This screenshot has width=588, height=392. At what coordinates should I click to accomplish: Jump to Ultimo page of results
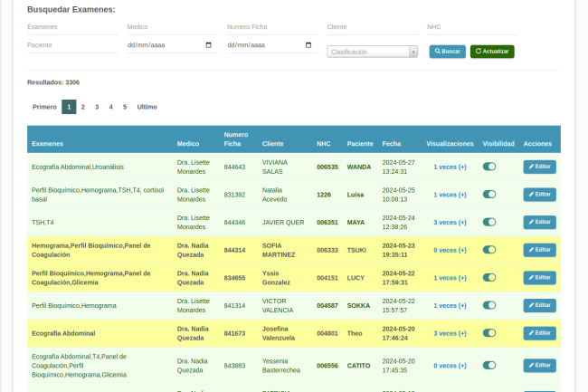click(147, 107)
